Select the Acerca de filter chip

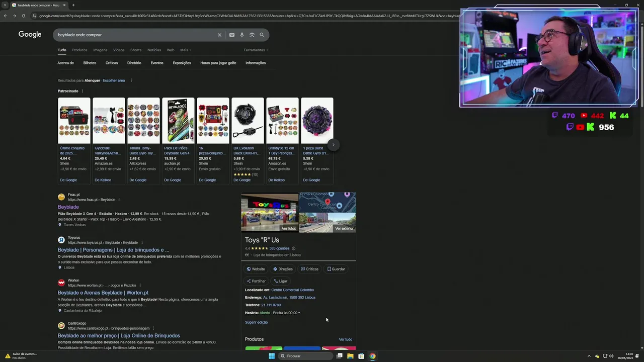point(65,63)
